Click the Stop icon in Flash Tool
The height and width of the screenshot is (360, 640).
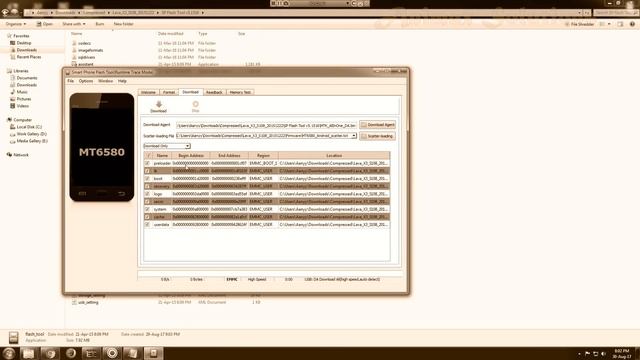point(196,104)
